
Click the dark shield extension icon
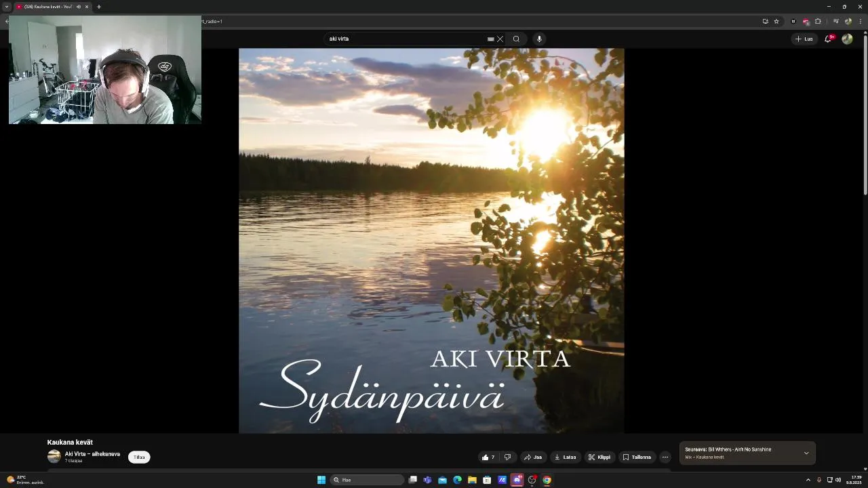tap(793, 21)
